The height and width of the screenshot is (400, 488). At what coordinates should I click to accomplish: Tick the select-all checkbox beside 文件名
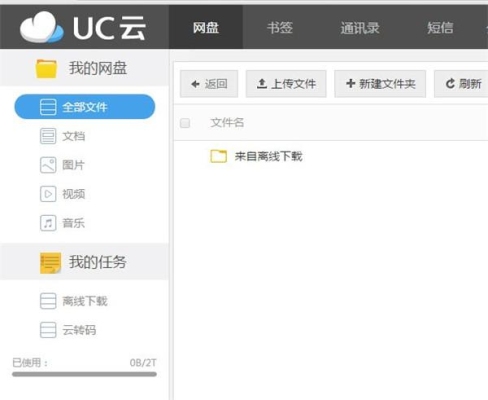pos(185,123)
